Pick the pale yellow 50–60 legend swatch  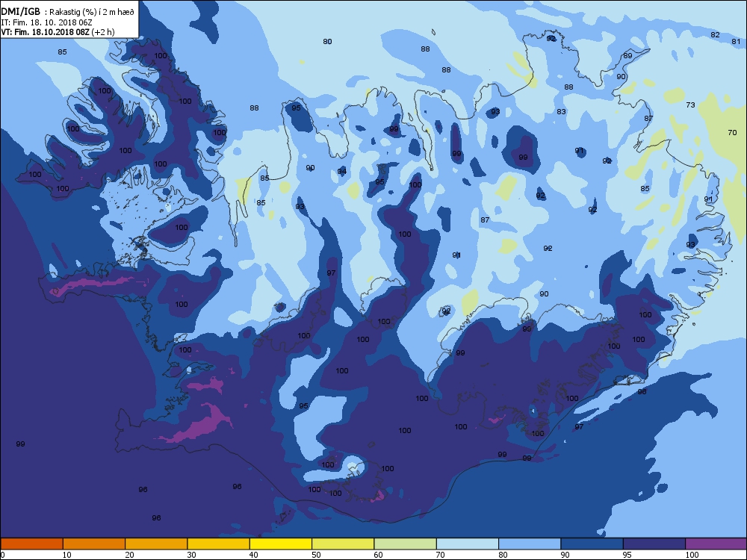pos(343,544)
